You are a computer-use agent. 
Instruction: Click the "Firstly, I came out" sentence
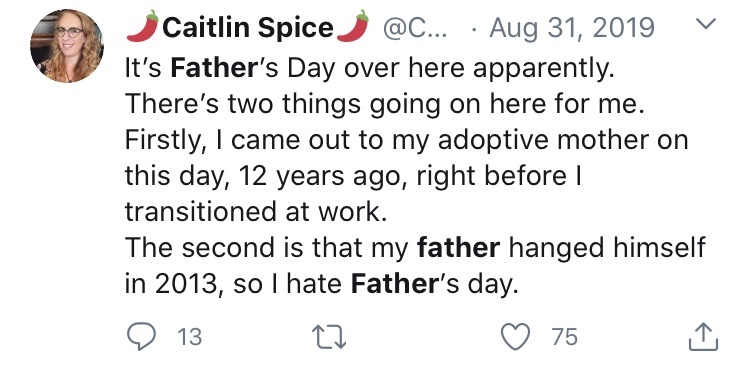(x=407, y=176)
